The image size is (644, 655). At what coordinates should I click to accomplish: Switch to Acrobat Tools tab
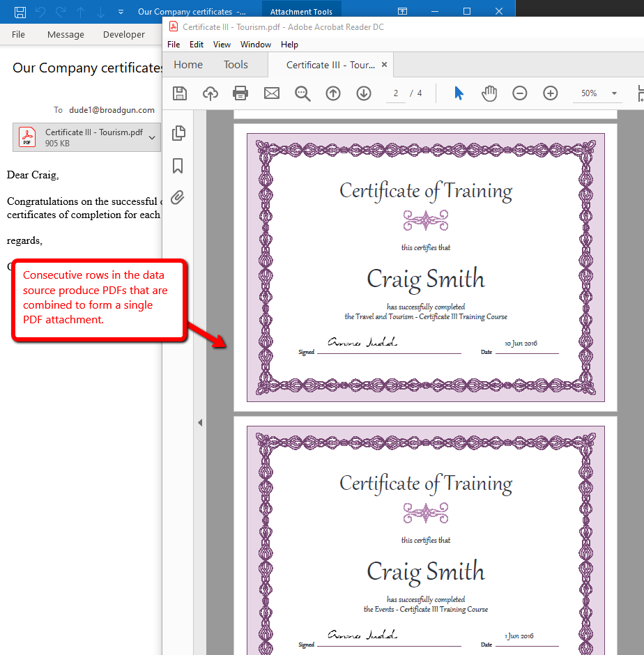click(236, 65)
